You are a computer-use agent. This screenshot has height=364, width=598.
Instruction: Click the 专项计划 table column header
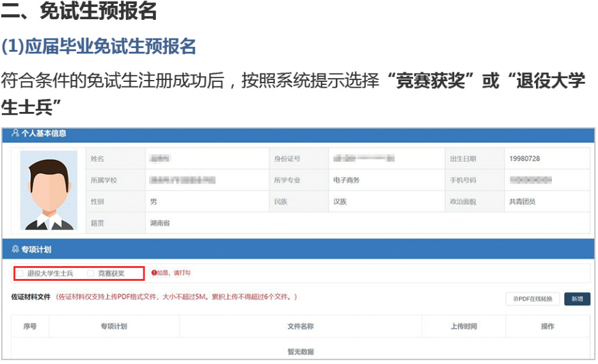114,326
